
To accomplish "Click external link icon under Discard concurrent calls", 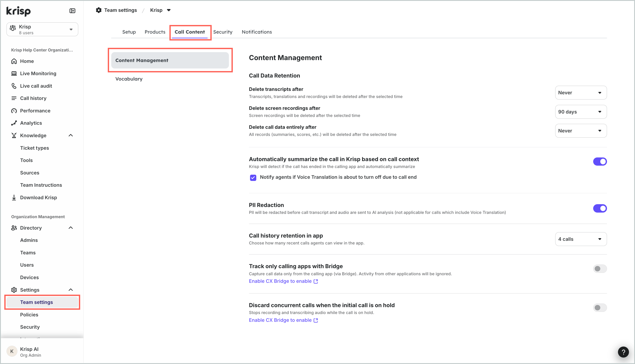I will click(x=316, y=320).
